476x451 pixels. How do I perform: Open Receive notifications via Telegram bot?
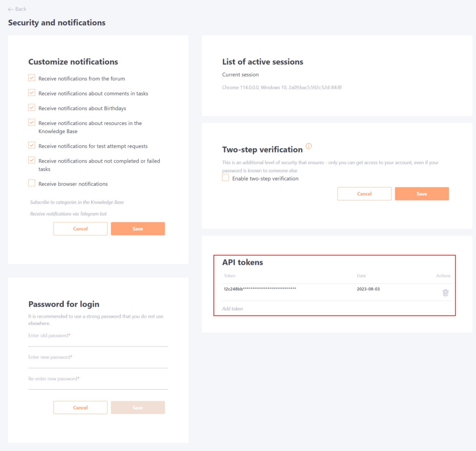pyautogui.click(x=68, y=213)
